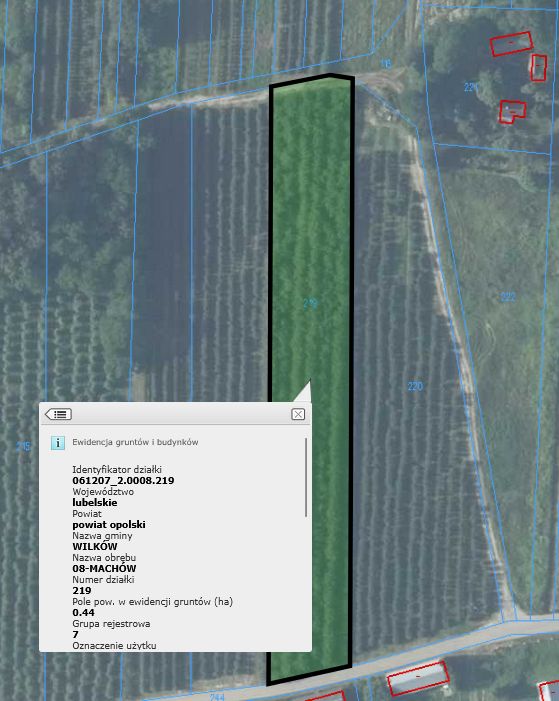Click the L-shaped red building outline
Viewport: 559px width, 701px height.
pyautogui.click(x=512, y=111)
